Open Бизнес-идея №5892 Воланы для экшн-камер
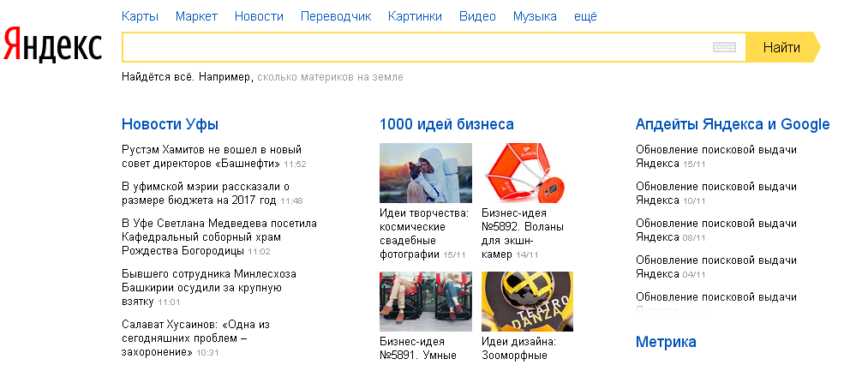This screenshot has width=868, height=365. click(x=523, y=234)
